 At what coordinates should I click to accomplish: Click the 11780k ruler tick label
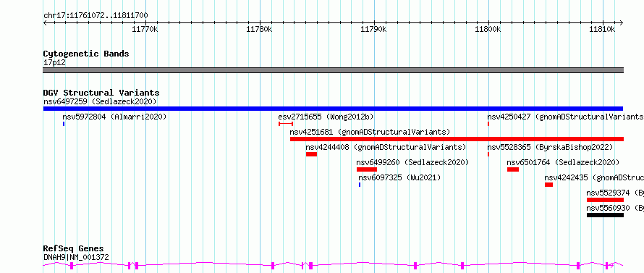[x=259, y=29]
